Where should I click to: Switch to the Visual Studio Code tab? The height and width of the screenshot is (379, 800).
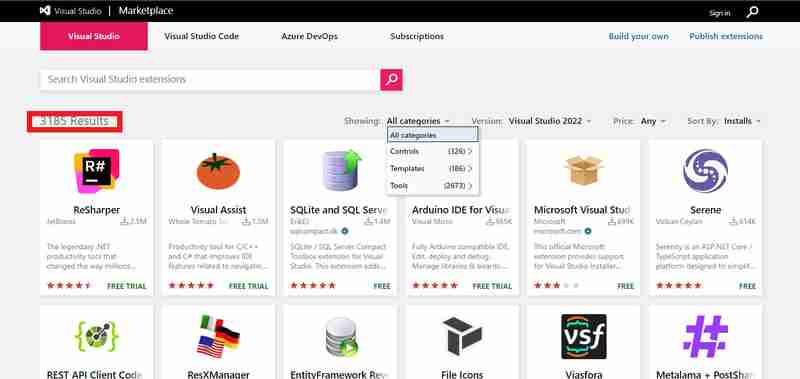click(x=202, y=36)
